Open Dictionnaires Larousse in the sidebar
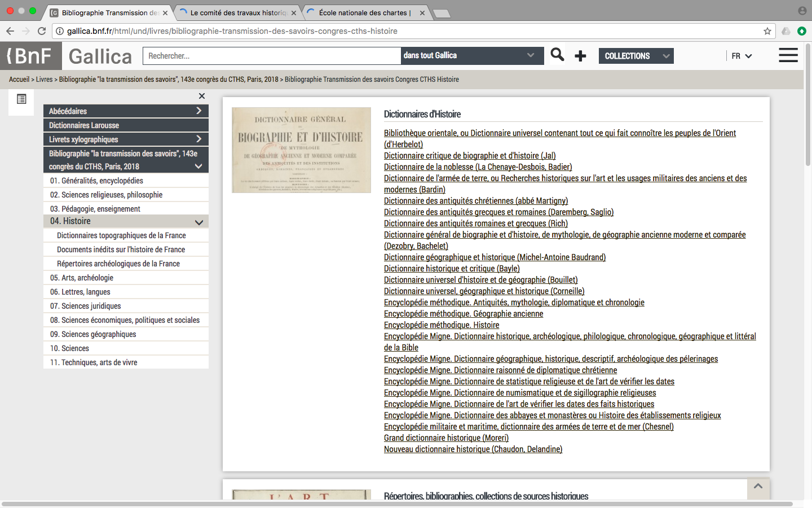This screenshot has width=812, height=508. [x=126, y=125]
